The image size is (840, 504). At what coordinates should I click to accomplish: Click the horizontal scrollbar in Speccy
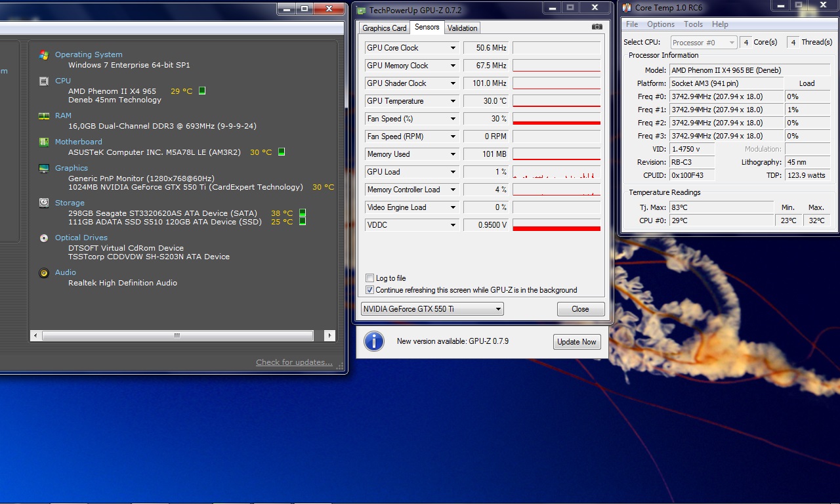(177, 335)
